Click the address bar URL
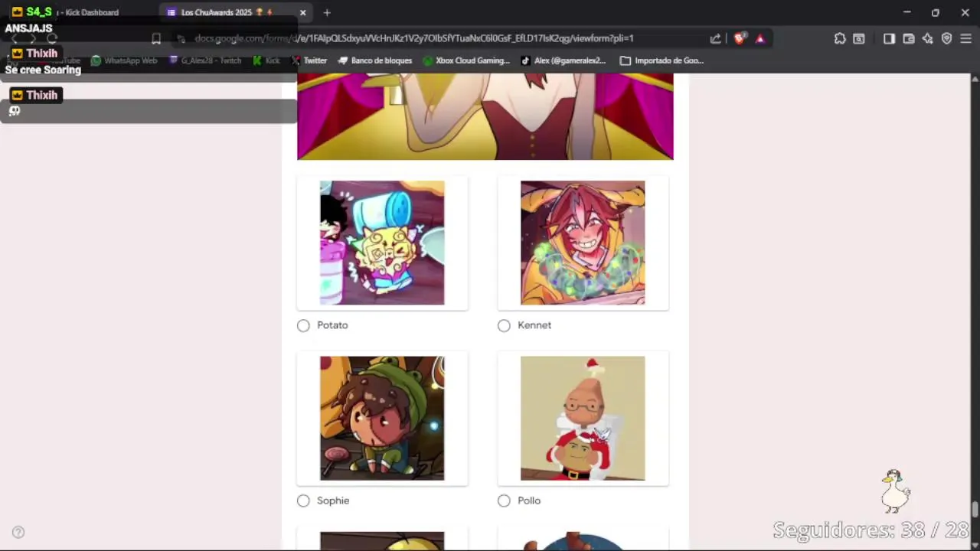The height and width of the screenshot is (551, 980). [x=413, y=38]
